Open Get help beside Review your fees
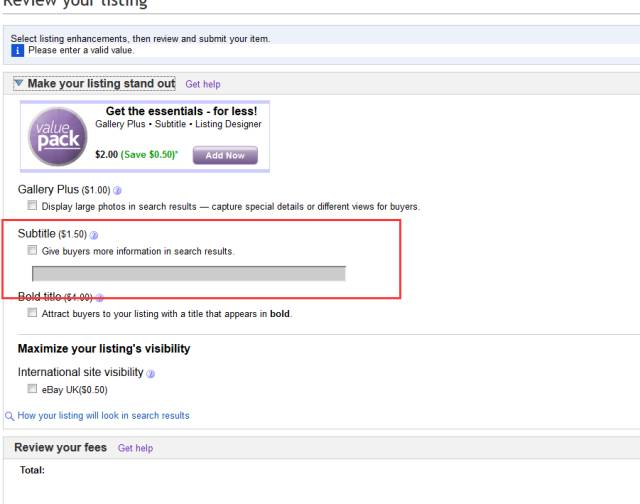Viewport: 640px width, 504px height. tap(136, 448)
